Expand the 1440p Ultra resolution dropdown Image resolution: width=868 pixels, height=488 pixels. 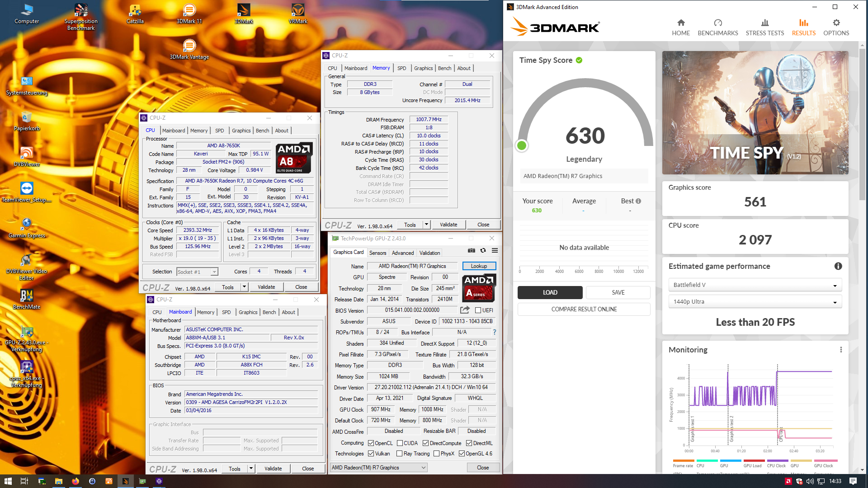pyautogui.click(x=755, y=302)
